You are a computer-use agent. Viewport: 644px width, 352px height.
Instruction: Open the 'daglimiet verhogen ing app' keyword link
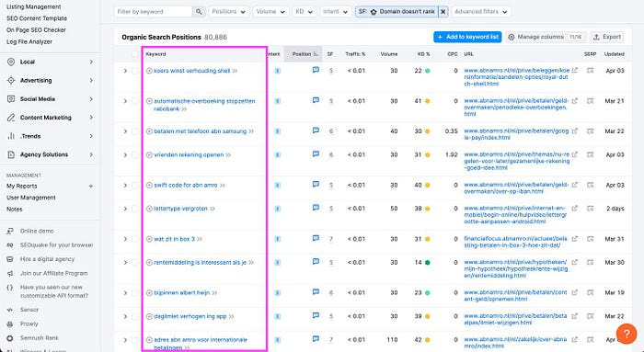pos(190,316)
